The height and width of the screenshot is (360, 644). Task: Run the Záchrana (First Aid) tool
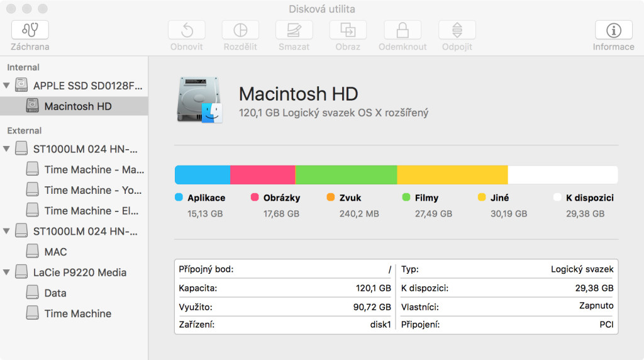[30, 30]
